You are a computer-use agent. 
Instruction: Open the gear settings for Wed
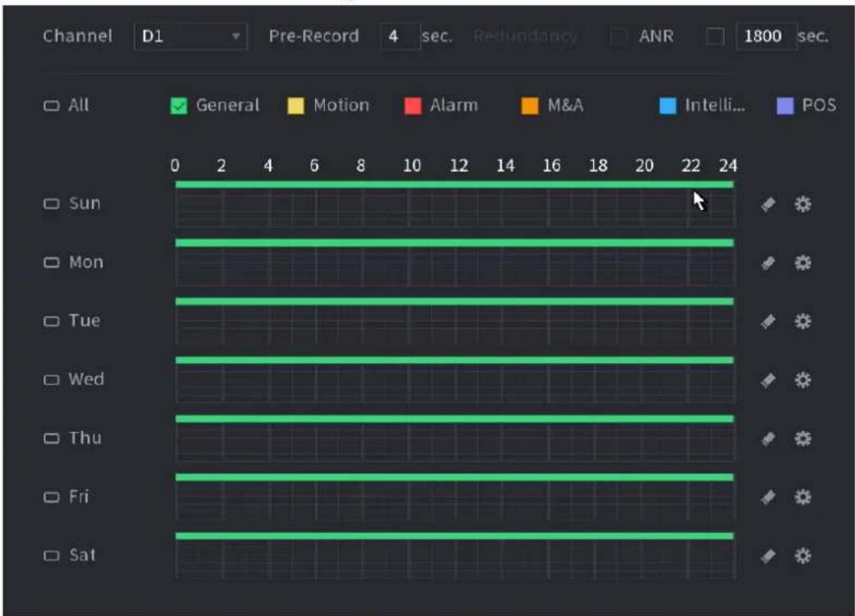[802, 380]
